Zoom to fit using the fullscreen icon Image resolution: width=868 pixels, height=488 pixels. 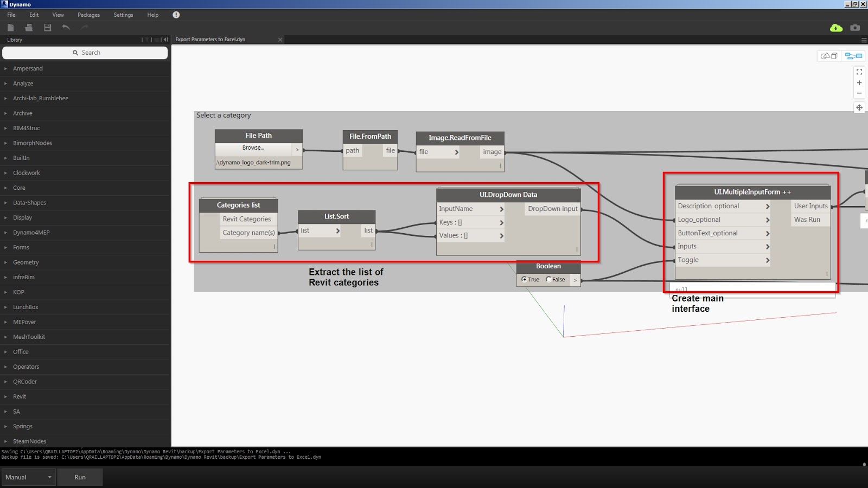point(859,71)
